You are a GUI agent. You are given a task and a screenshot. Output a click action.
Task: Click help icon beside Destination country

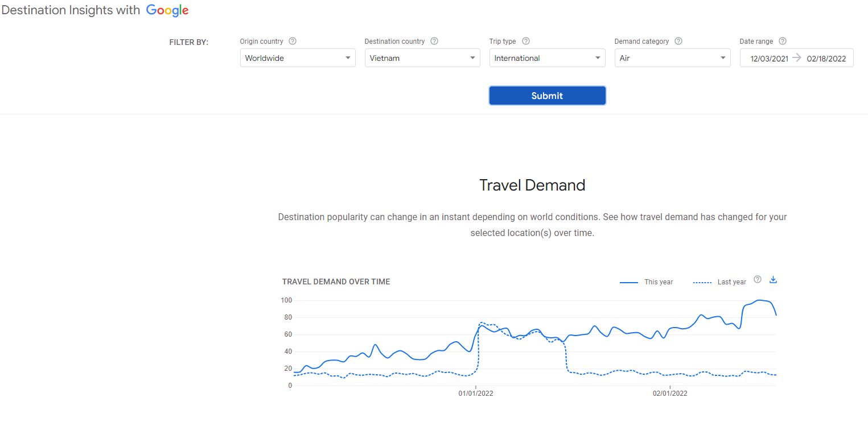434,42
